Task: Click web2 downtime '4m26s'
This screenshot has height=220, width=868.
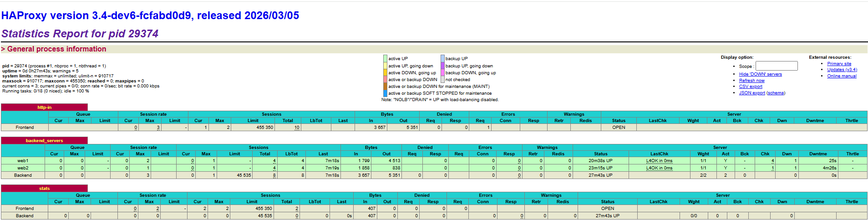Action: click(830, 168)
